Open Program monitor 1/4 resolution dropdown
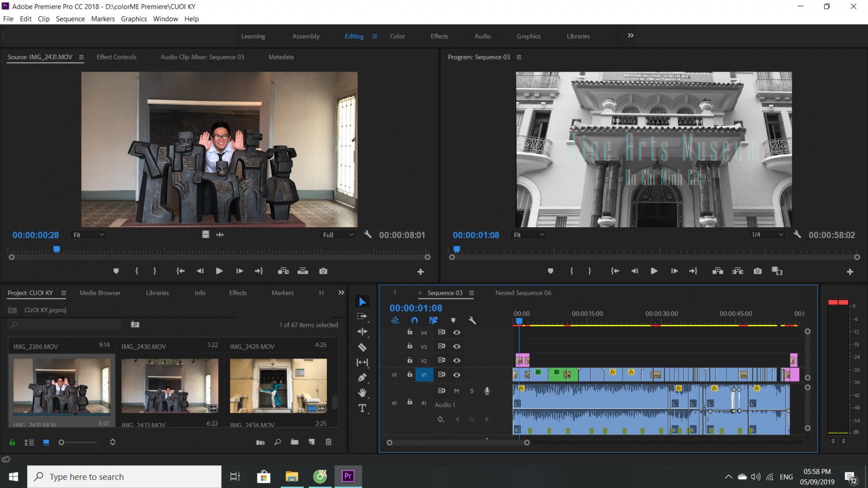 767,235
